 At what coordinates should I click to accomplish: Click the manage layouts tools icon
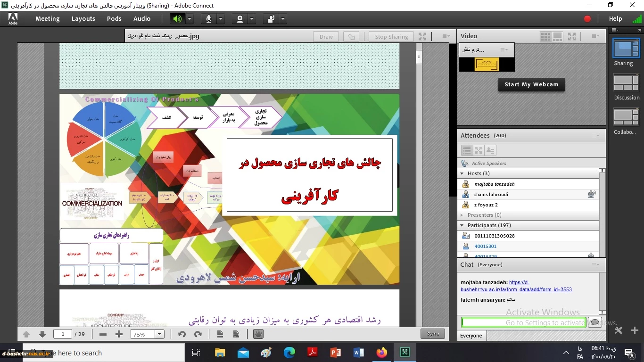coord(619,330)
